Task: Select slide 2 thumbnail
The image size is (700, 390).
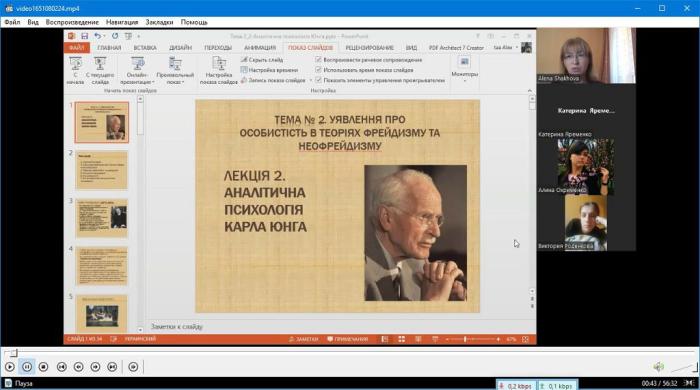Action: click(102, 170)
